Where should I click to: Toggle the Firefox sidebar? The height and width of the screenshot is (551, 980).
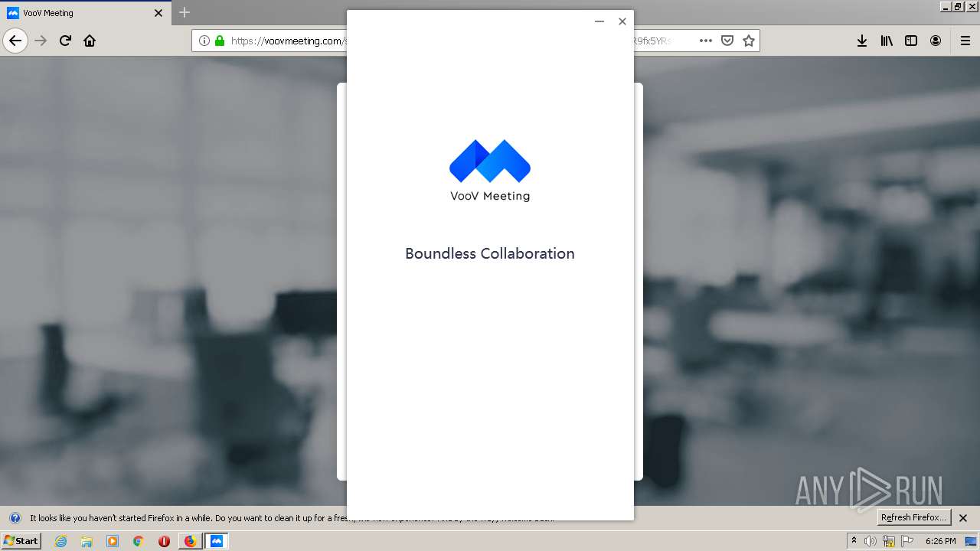[911, 41]
